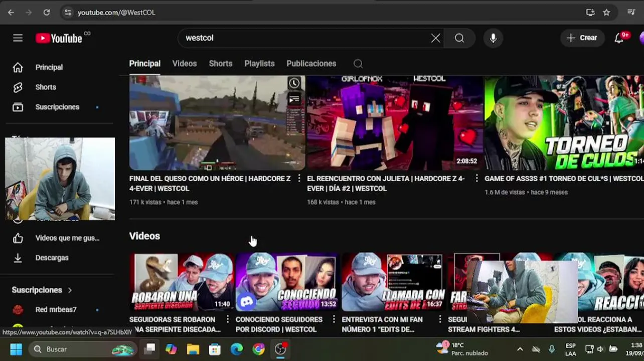This screenshot has width=644, height=361.
Task: Open Llamada con Edits thumbnail
Action: [x=394, y=282]
